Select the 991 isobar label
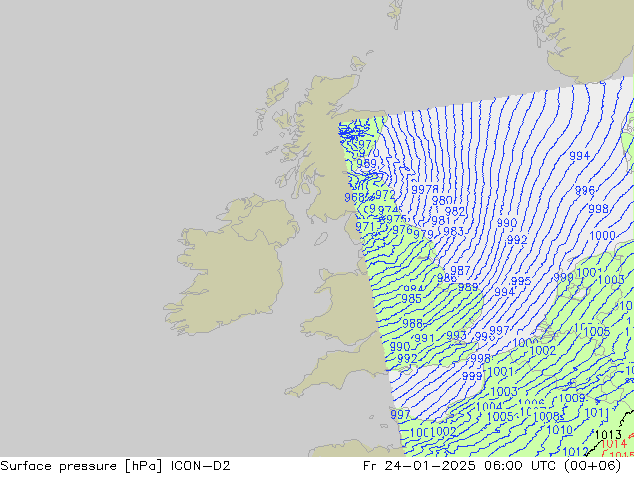This screenshot has width=634, height=490. tap(424, 338)
